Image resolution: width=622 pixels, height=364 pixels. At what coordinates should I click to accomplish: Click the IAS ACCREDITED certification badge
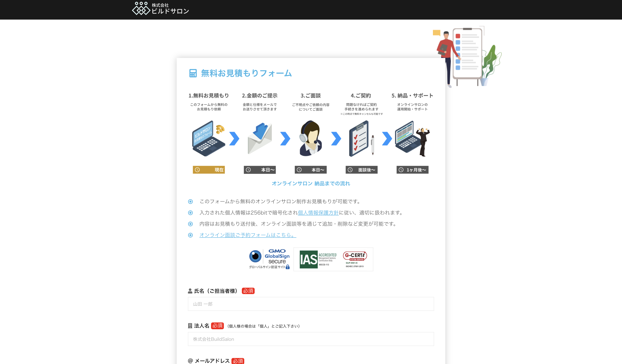pos(317,259)
